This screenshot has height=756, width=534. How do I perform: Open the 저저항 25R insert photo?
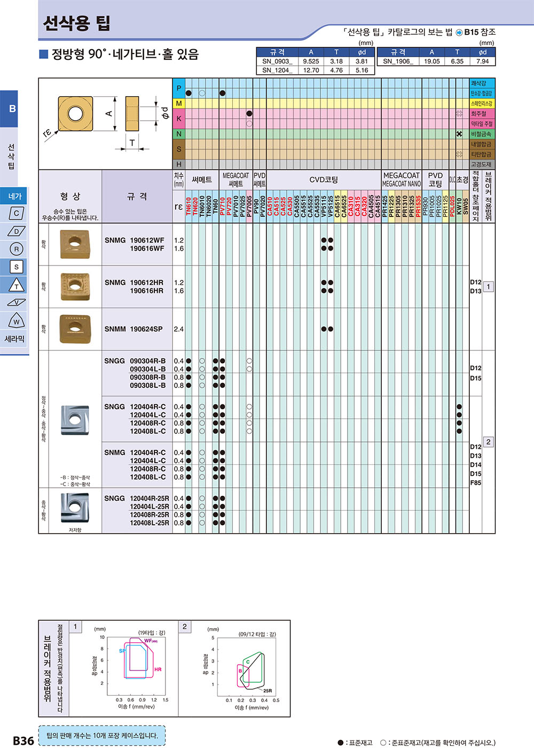[75, 508]
